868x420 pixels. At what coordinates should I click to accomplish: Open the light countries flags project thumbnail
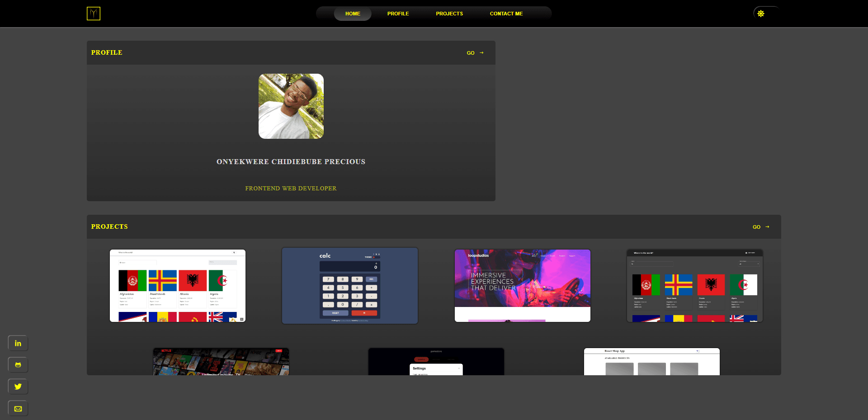pyautogui.click(x=178, y=286)
